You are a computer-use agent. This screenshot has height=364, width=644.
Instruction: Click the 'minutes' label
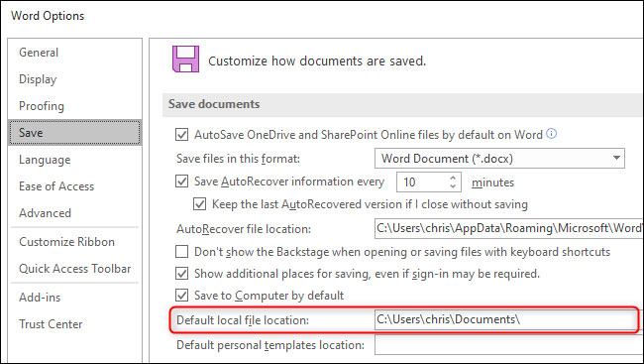click(x=492, y=182)
